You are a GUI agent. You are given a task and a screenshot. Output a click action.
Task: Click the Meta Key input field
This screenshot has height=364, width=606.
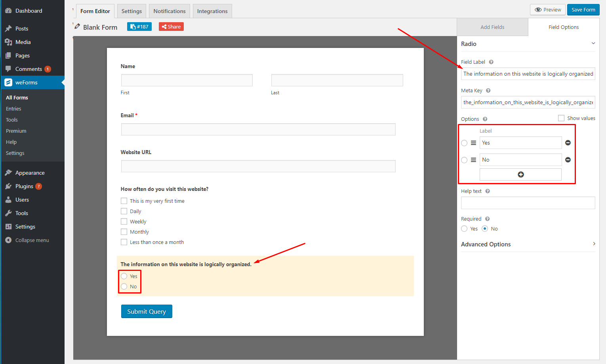[x=528, y=102]
